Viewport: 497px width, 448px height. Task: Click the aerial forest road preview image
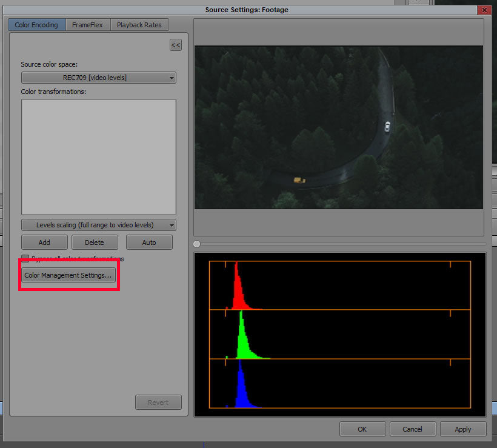coord(338,127)
